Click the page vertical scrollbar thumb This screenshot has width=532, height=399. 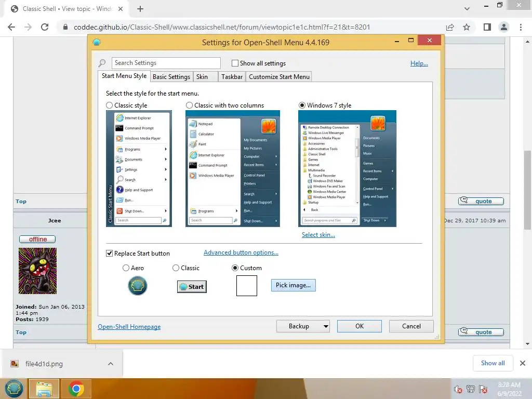[x=527, y=190]
